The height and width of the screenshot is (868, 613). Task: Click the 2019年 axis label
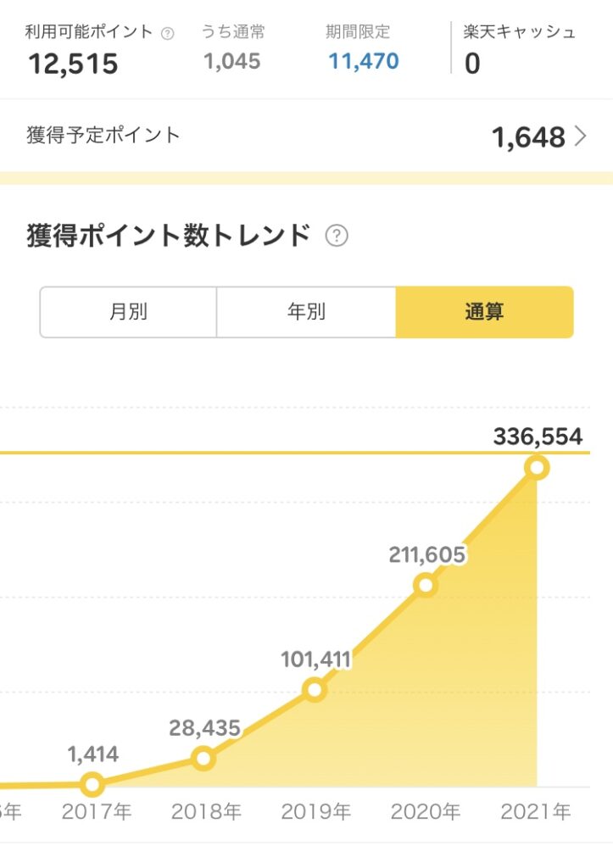coord(315,811)
